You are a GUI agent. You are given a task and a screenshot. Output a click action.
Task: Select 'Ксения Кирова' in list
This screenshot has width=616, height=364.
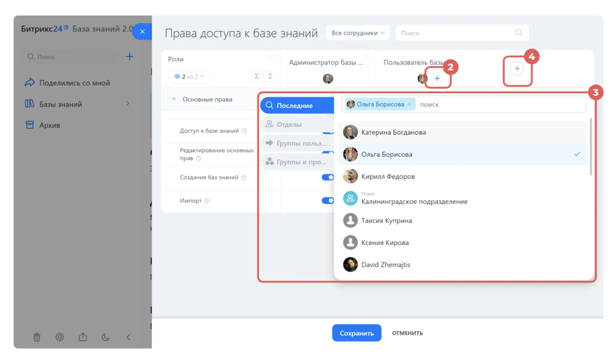tap(463, 242)
